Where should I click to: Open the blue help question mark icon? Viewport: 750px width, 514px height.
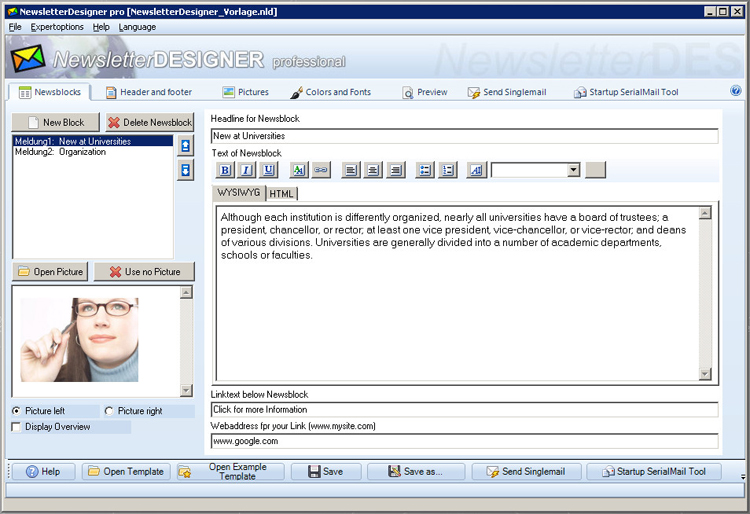click(x=736, y=91)
